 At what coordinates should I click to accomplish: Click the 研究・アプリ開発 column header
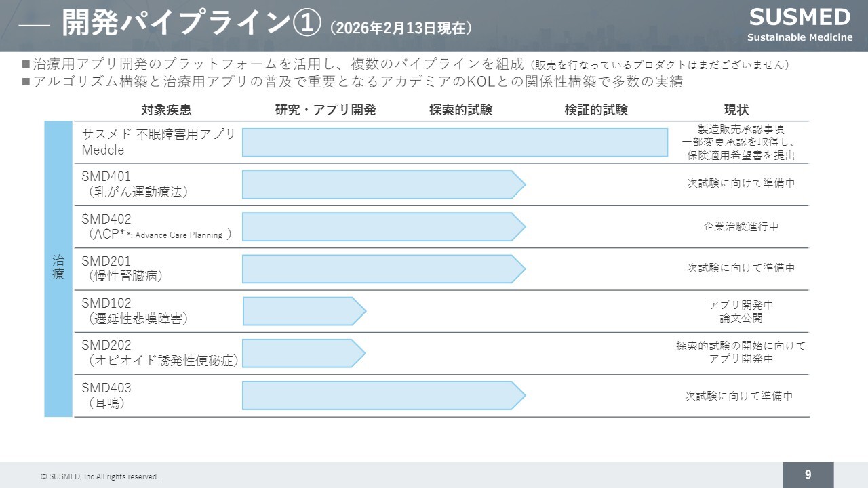pyautogui.click(x=325, y=110)
